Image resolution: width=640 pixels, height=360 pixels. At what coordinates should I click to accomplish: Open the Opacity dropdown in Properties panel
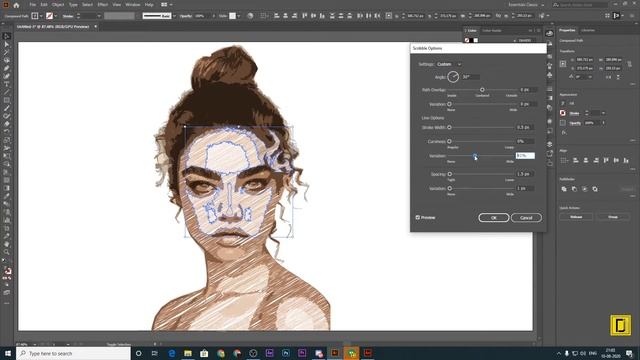603,123
